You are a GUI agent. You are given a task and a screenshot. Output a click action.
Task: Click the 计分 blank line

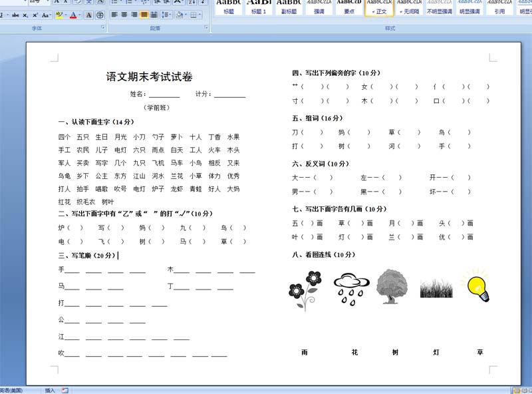coord(229,95)
